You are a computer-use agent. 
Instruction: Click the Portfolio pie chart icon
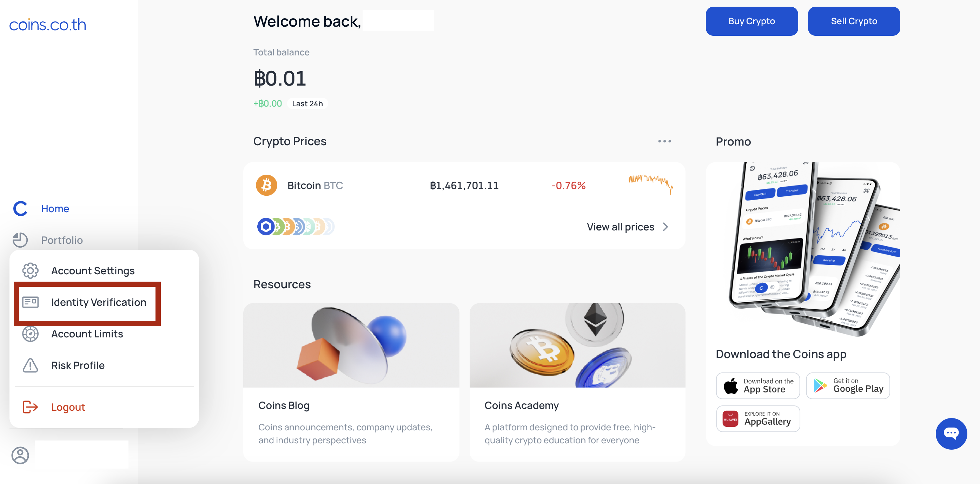click(x=20, y=240)
